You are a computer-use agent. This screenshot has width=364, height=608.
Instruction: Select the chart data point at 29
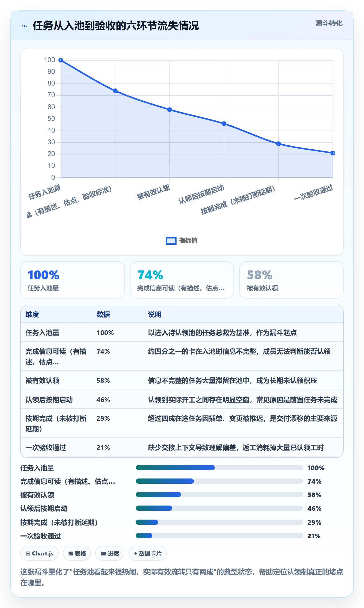pos(278,144)
